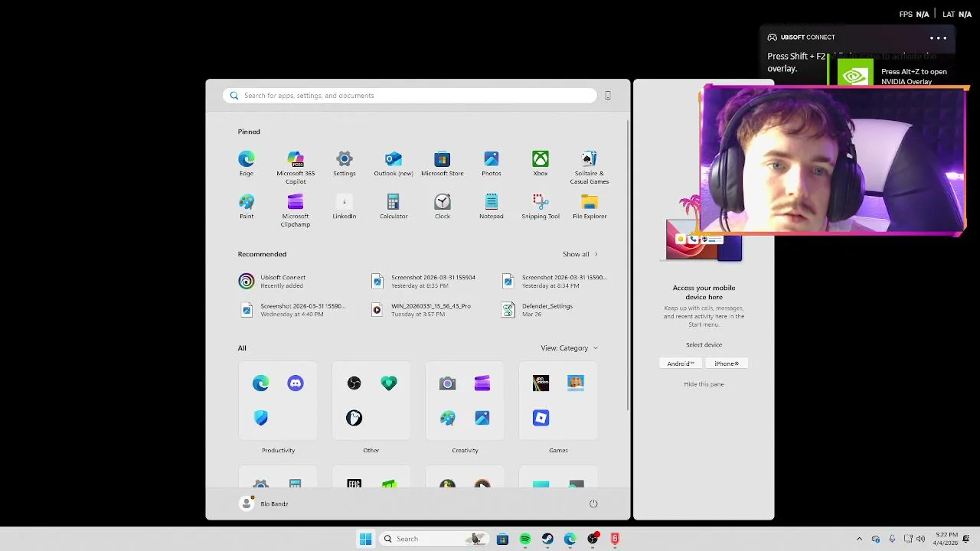The width and height of the screenshot is (980, 551).
Task: Expand Show all recommended items
Action: click(x=580, y=254)
